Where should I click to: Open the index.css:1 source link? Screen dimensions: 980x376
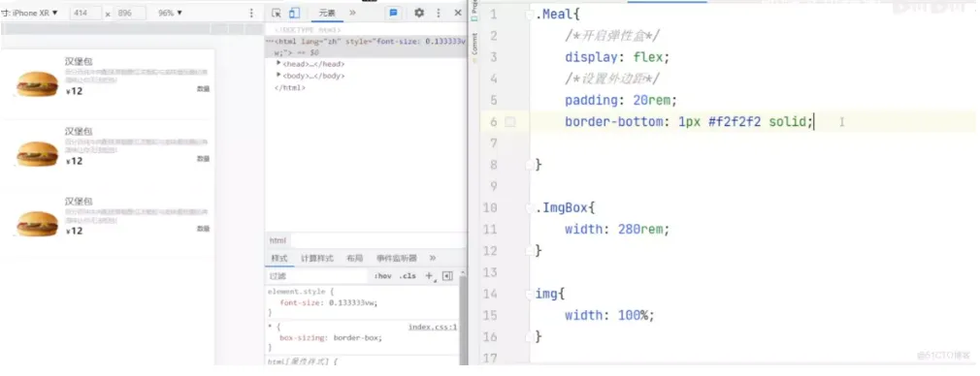[433, 327]
